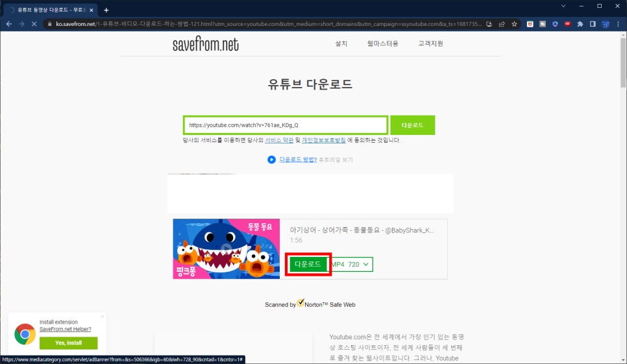
Task: Open the Chrome profile avatar
Action: coord(606,24)
